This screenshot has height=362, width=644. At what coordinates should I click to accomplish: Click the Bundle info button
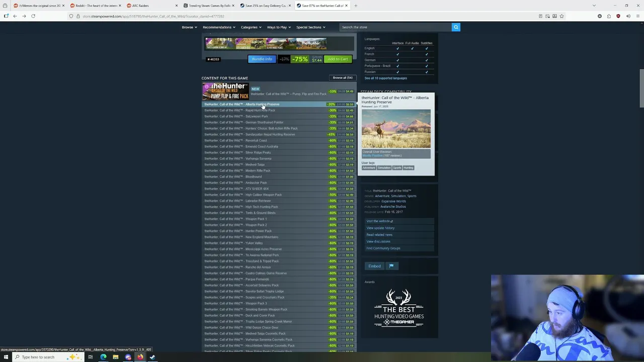[x=262, y=59]
